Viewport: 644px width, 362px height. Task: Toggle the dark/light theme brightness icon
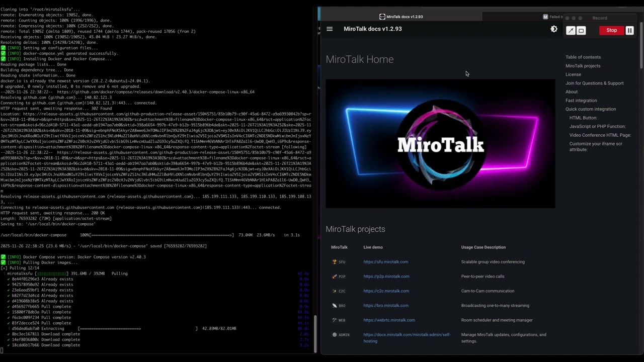[554, 29]
